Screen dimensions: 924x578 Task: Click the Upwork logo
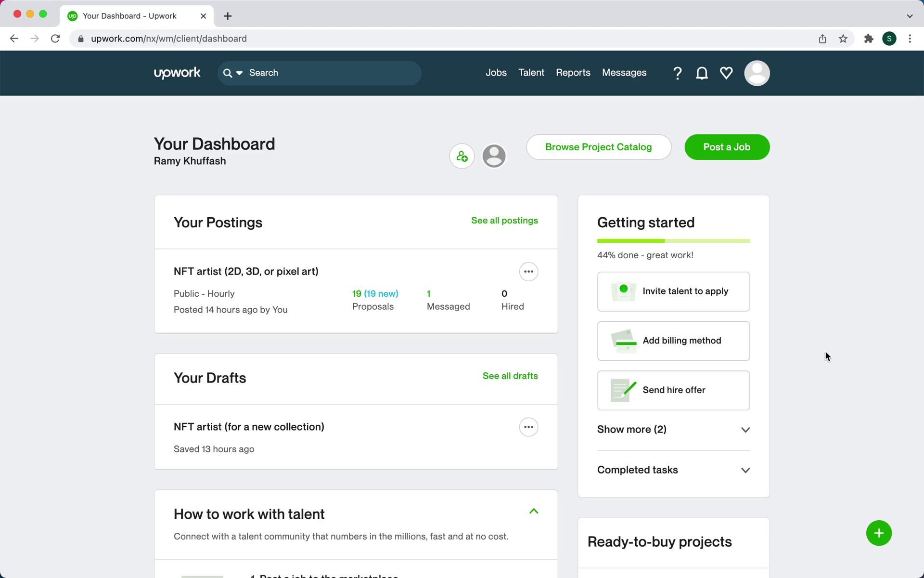tap(177, 73)
